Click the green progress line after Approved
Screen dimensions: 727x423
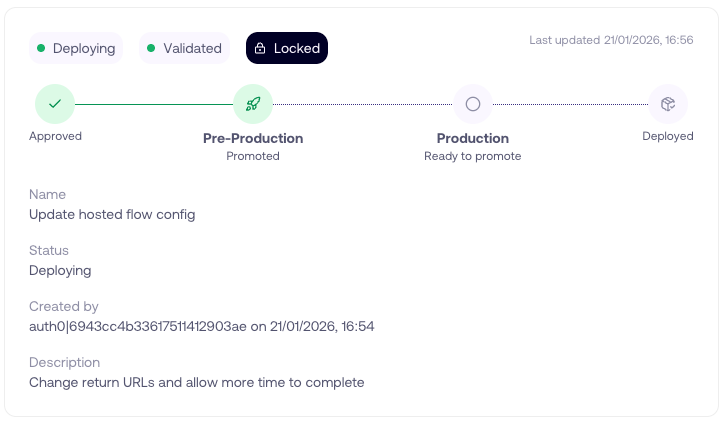coord(154,103)
